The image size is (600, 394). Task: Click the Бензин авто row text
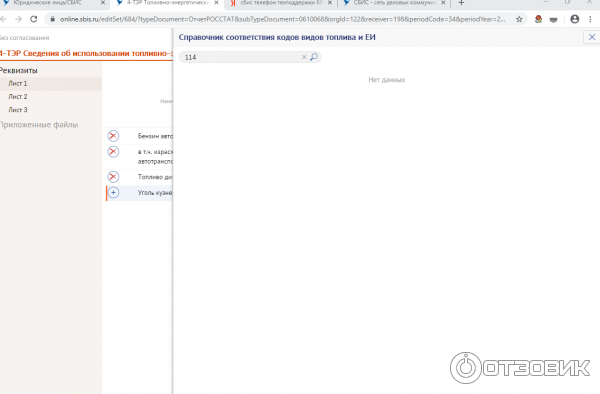[x=155, y=136]
